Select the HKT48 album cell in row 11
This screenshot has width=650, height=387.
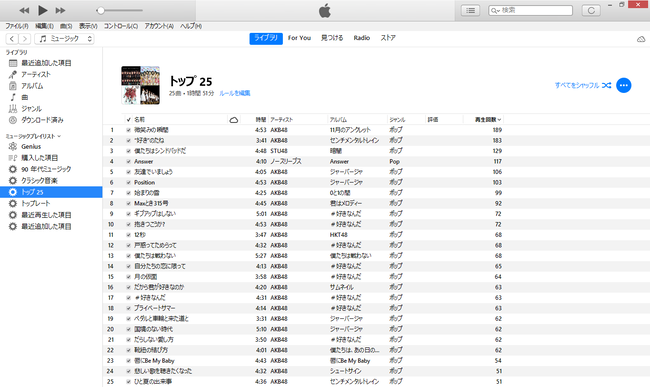[339, 235]
